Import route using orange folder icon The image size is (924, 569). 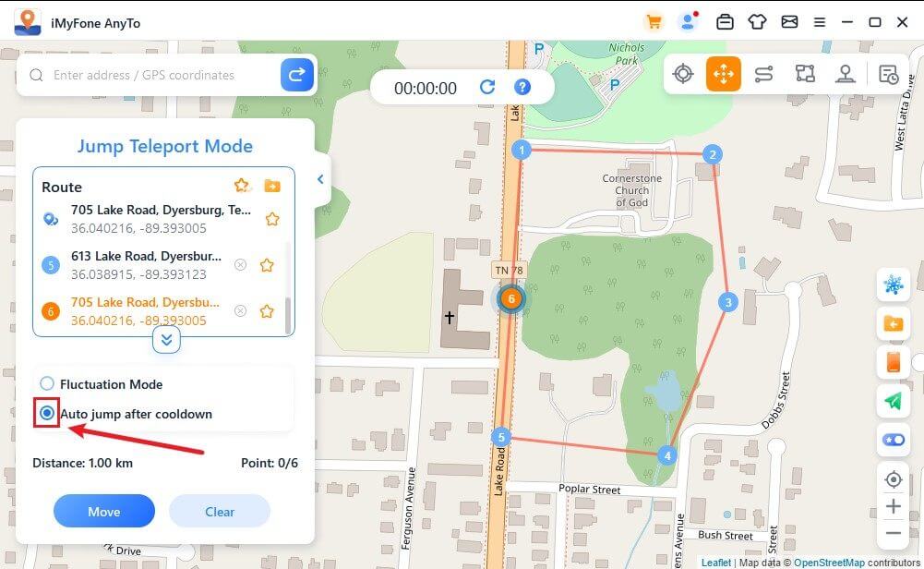(x=272, y=187)
